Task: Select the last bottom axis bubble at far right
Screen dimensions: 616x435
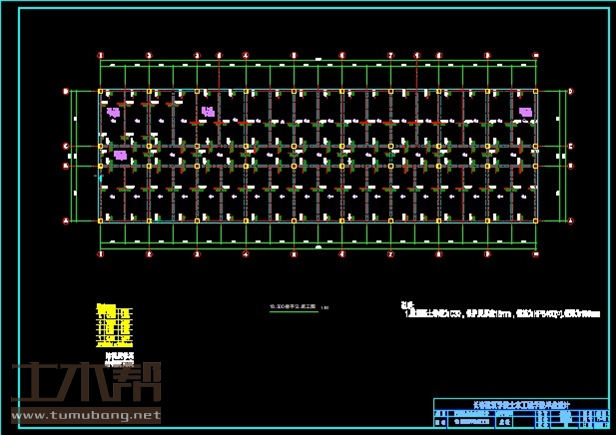Action: pos(537,254)
